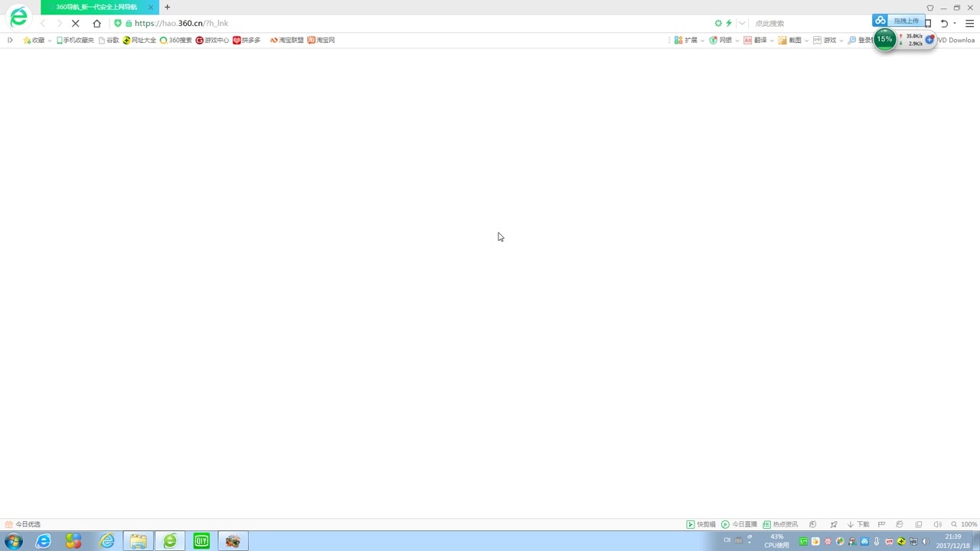Open the 谷歌 bookmark
Viewport: 980px width, 551px height.
109,41
